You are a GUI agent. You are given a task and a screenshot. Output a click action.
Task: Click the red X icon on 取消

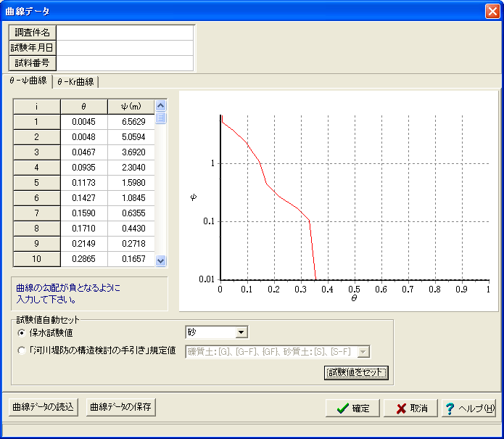(401, 409)
